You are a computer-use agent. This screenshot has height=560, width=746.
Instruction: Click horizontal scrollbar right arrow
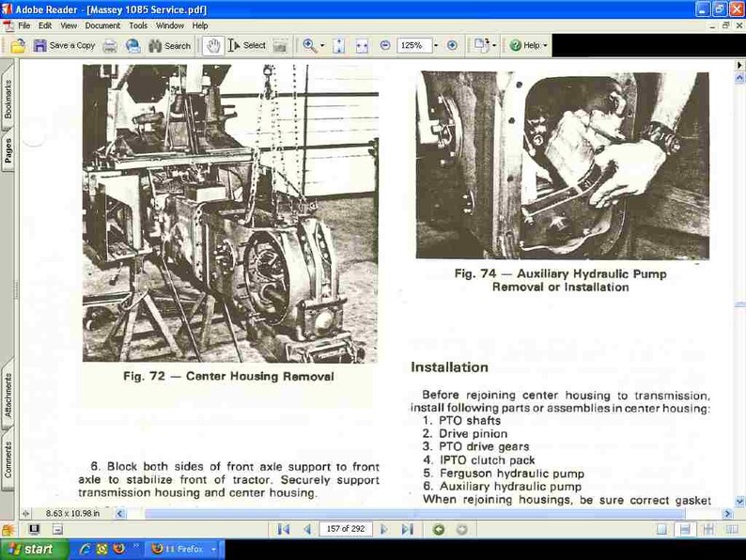click(727, 513)
